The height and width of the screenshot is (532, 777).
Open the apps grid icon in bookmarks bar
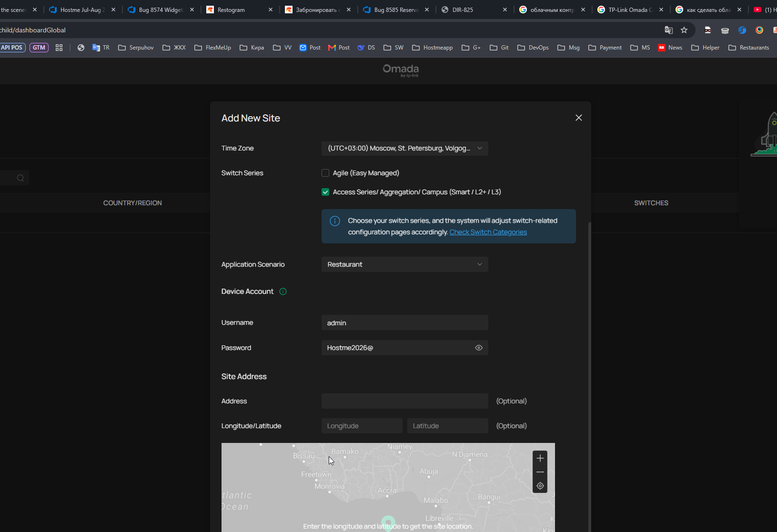coord(59,48)
